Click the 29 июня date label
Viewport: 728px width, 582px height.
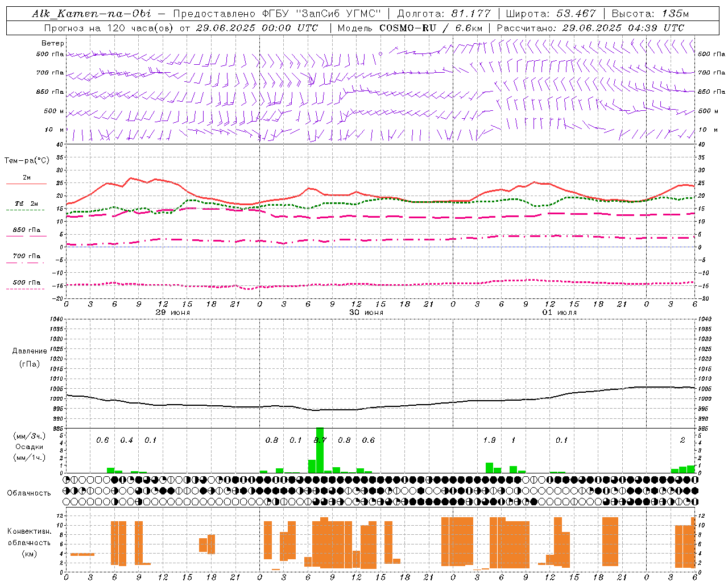173,313
